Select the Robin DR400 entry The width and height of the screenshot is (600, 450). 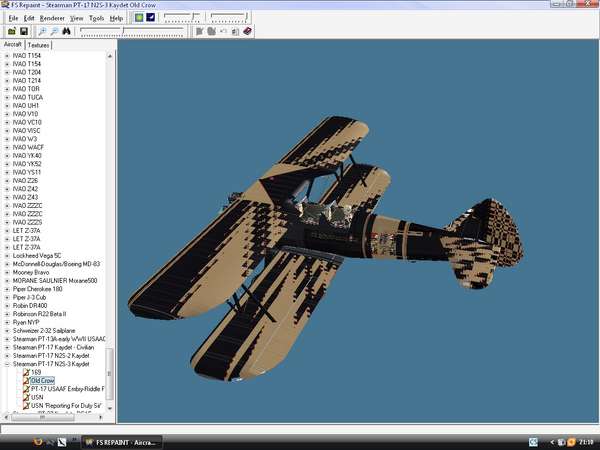pyautogui.click(x=30, y=305)
